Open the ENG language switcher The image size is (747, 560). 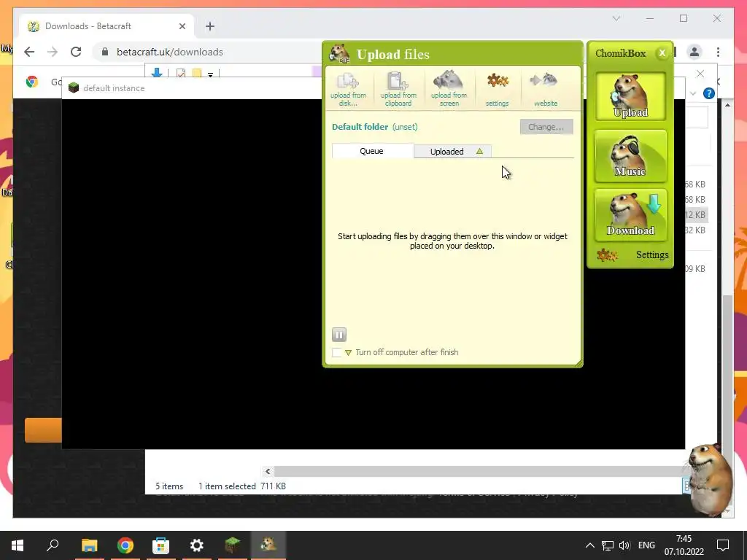(646, 545)
